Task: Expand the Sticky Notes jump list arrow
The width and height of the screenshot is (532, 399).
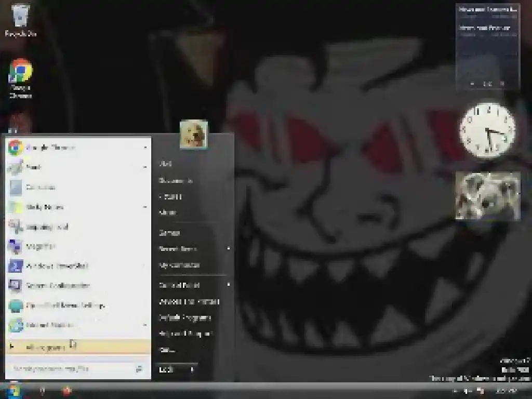Action: [x=145, y=207]
